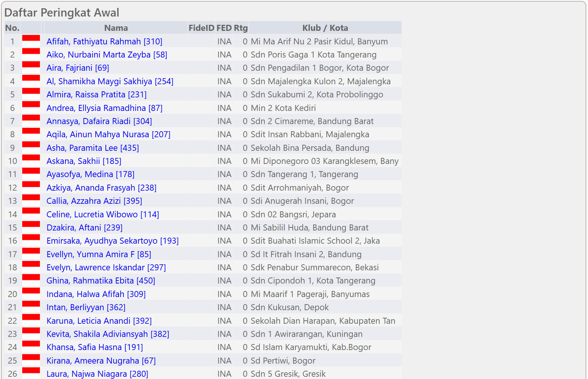Select club text Min 2 Kota Kediri
This screenshot has height=379, width=588.
tap(283, 108)
